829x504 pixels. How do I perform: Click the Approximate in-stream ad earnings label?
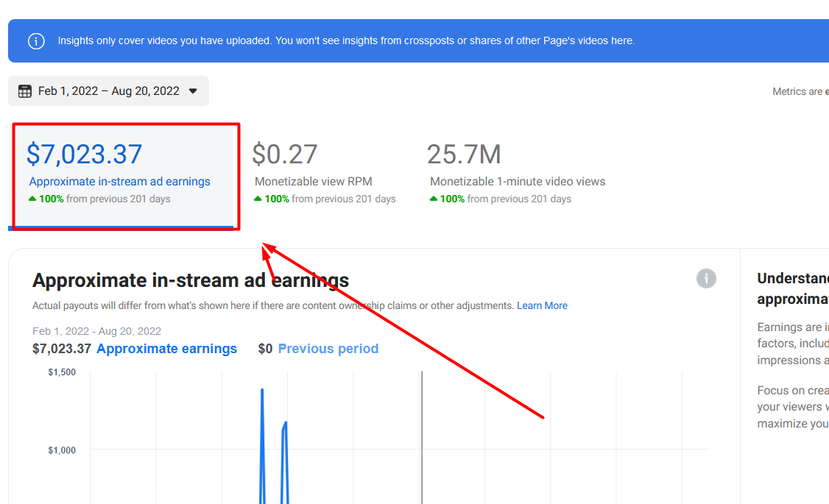119,181
